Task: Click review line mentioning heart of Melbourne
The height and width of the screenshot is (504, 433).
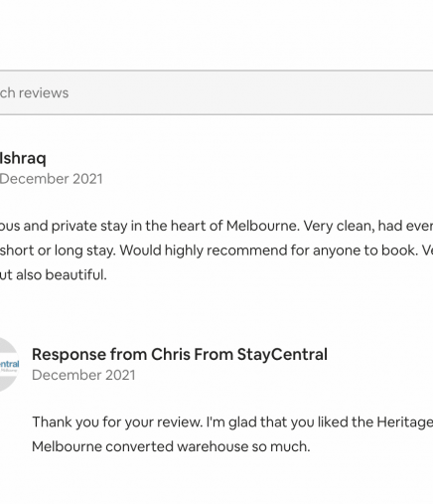Action: (x=216, y=226)
